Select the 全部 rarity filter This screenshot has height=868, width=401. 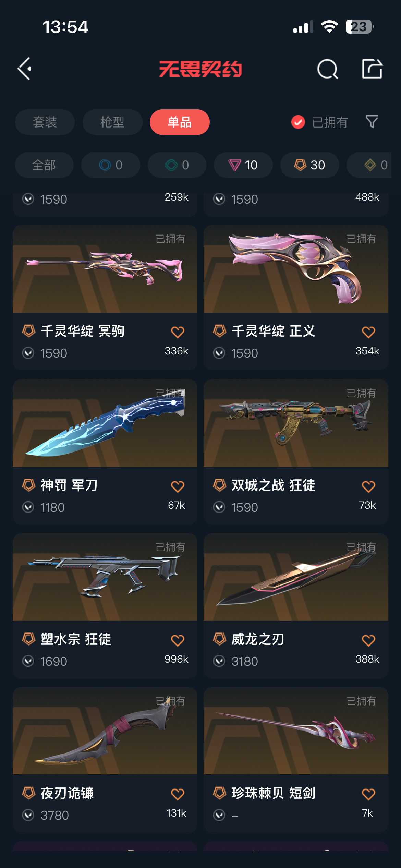(x=44, y=165)
